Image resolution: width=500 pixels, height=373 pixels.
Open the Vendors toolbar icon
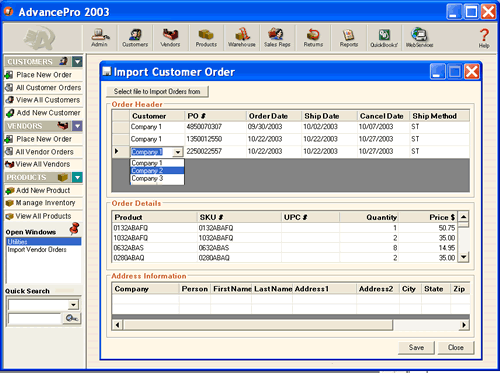click(170, 37)
